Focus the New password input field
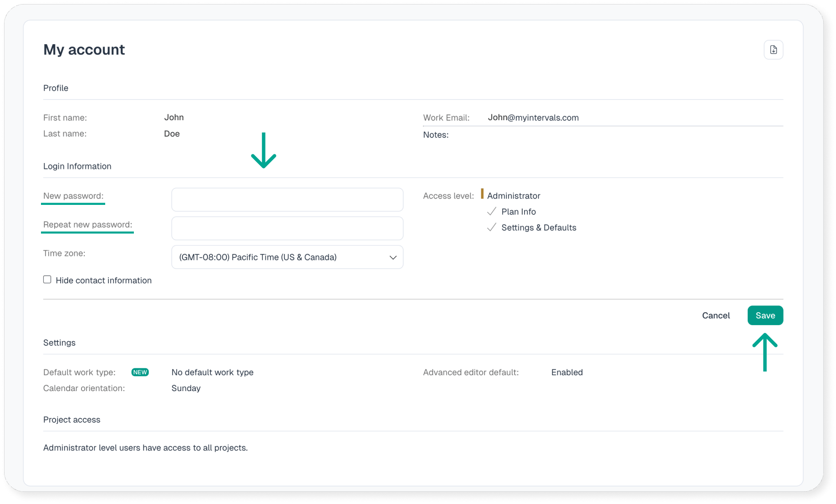Image resolution: width=836 pixels, height=504 pixels. pos(287,200)
